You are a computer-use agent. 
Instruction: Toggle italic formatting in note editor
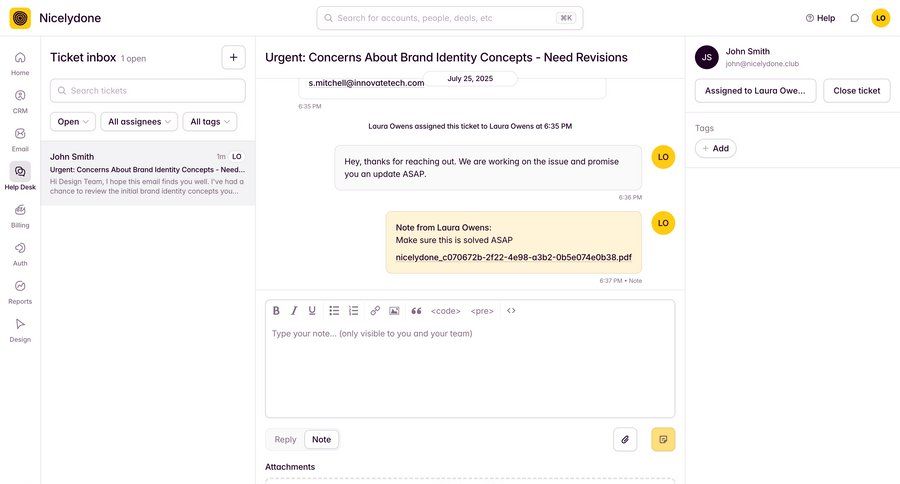coord(294,311)
